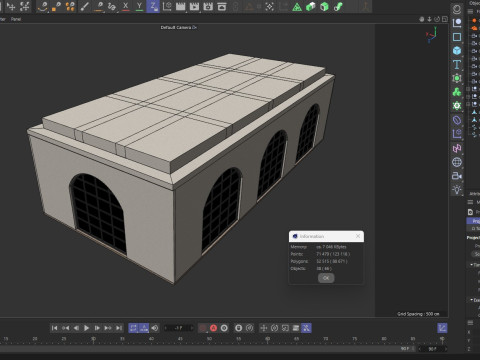
Task: Toggle the highlighted Z axis lock
Action: point(153,6)
